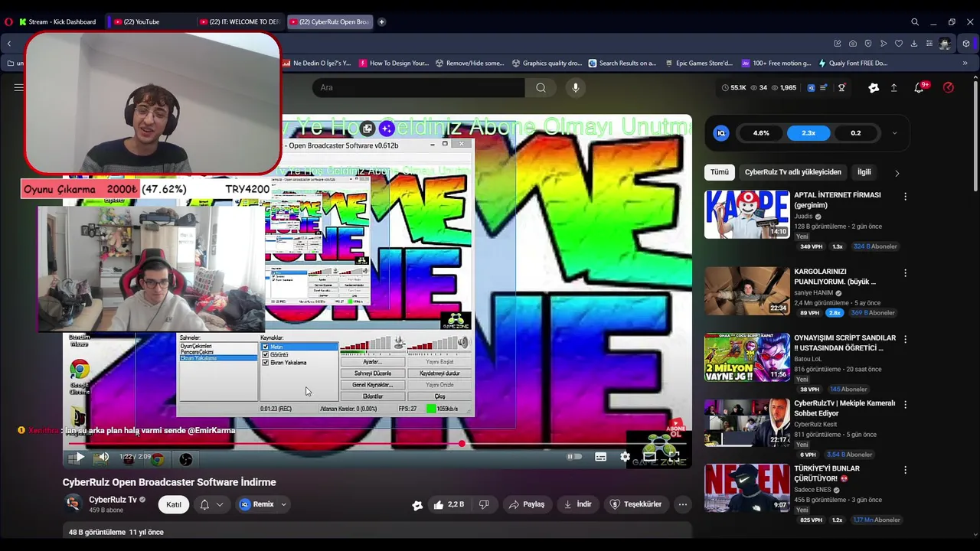Open the YouTube notifications bell

[x=919, y=88]
